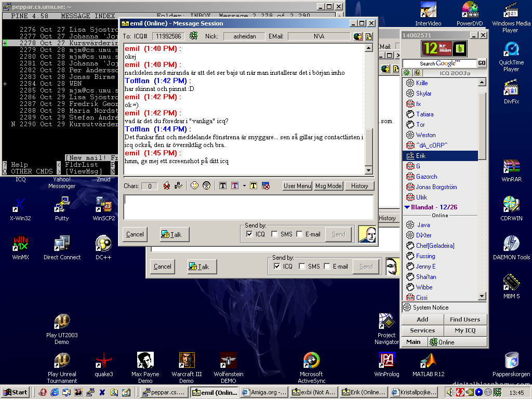The width and height of the screenshot is (532, 399).
Task: Click the surprised face gesture icon
Action: pos(206,185)
